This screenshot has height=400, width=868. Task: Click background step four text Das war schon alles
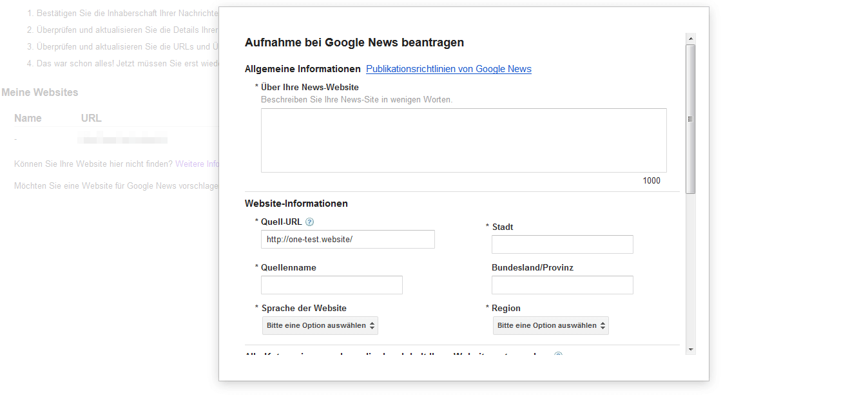tap(128, 63)
